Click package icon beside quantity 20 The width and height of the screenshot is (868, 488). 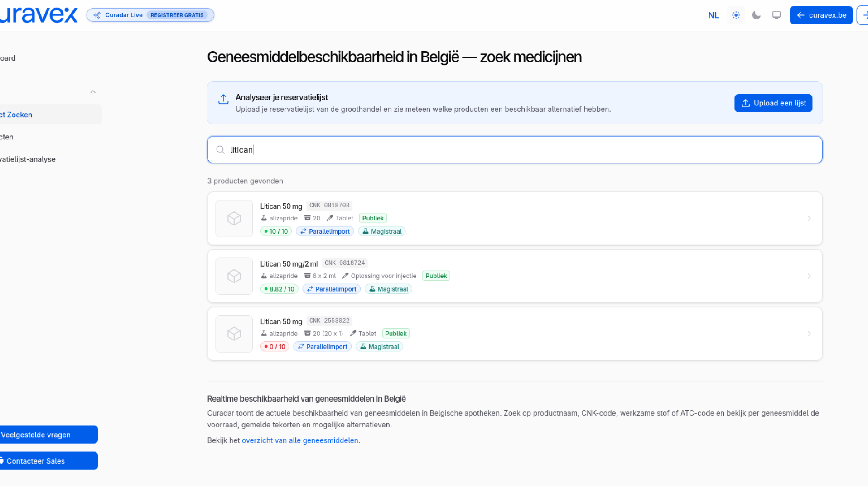pos(308,218)
